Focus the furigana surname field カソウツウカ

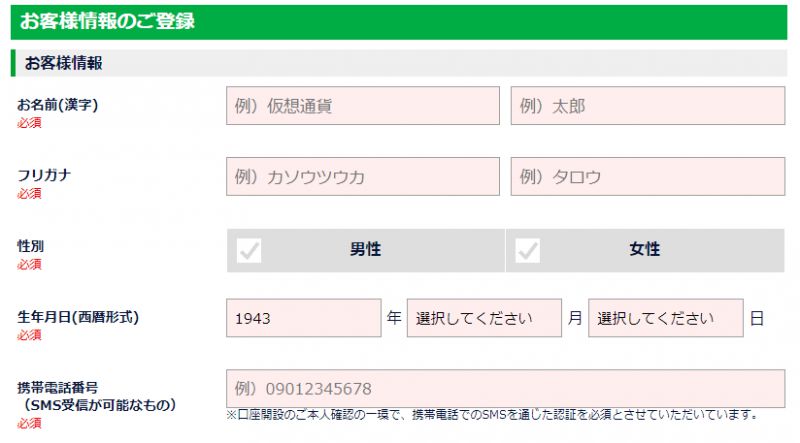coord(363,177)
